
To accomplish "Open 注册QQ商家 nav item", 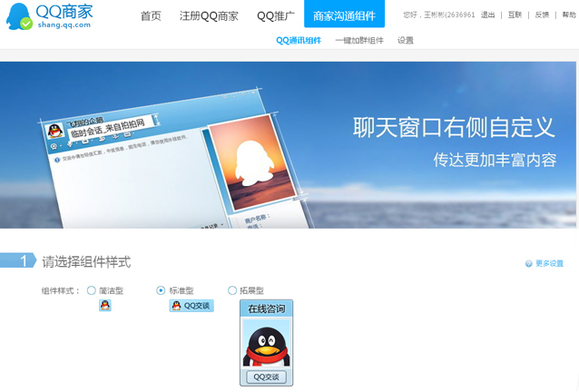I will point(209,15).
